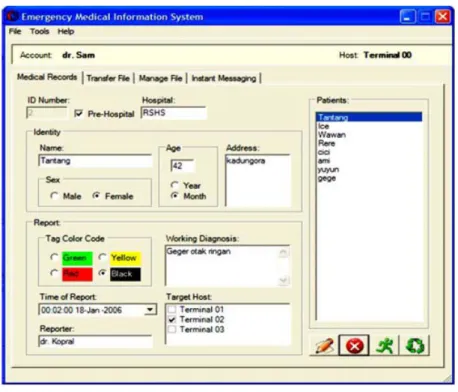Select the Female radio button
The width and height of the screenshot is (458, 392).
point(96,196)
